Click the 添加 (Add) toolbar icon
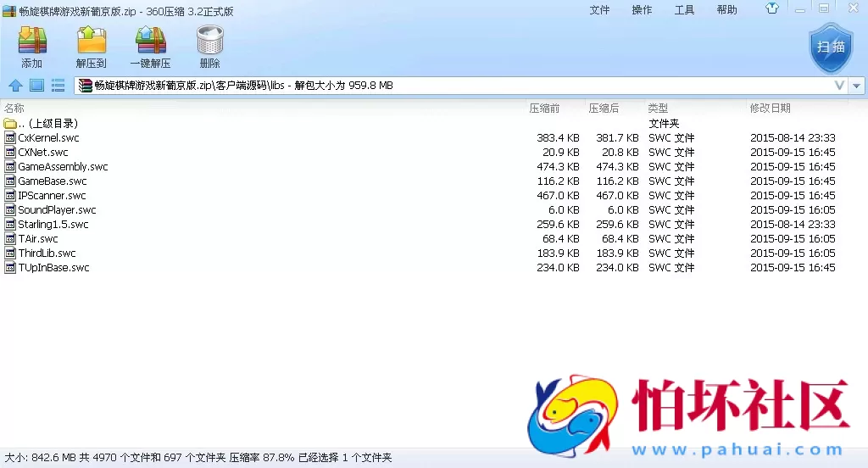Viewport: 868px width, 468px height. pos(32,40)
